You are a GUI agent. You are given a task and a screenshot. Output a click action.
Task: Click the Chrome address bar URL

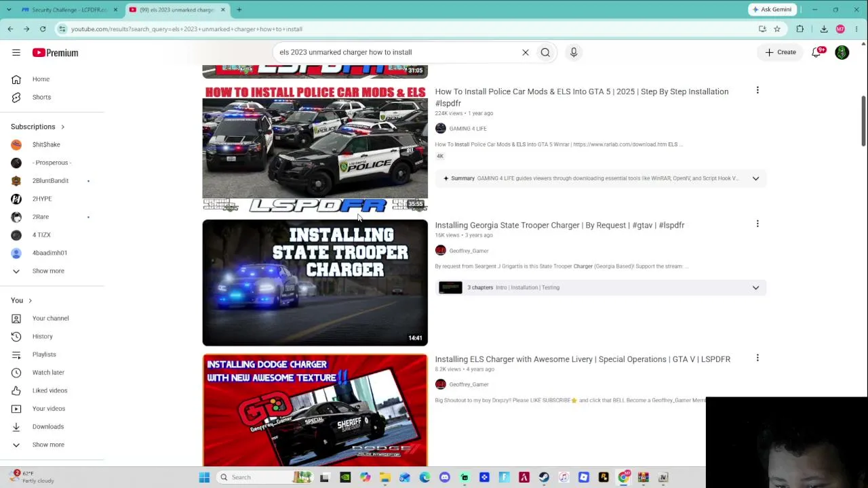pos(186,29)
